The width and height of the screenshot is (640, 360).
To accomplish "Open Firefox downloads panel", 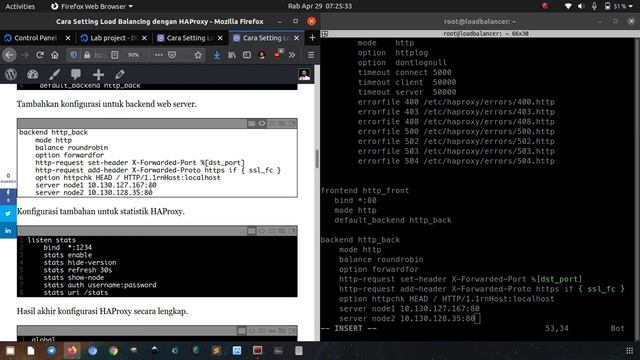I will 217,55.
